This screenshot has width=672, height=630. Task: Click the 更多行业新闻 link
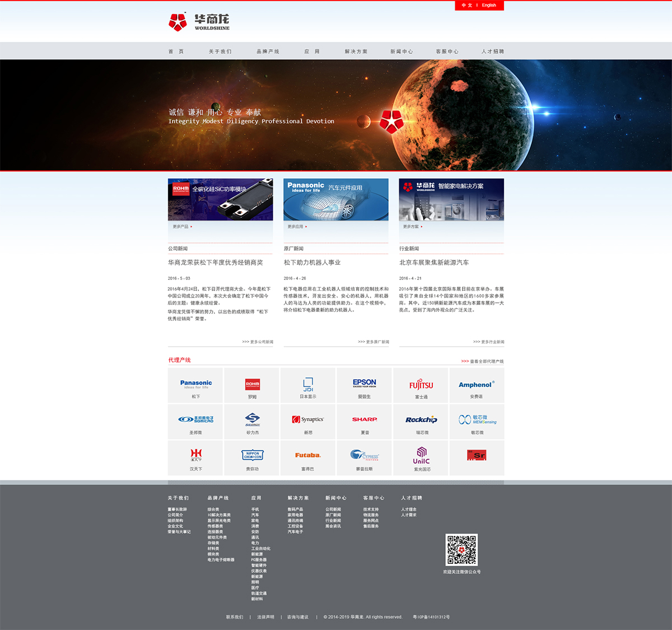tap(489, 342)
